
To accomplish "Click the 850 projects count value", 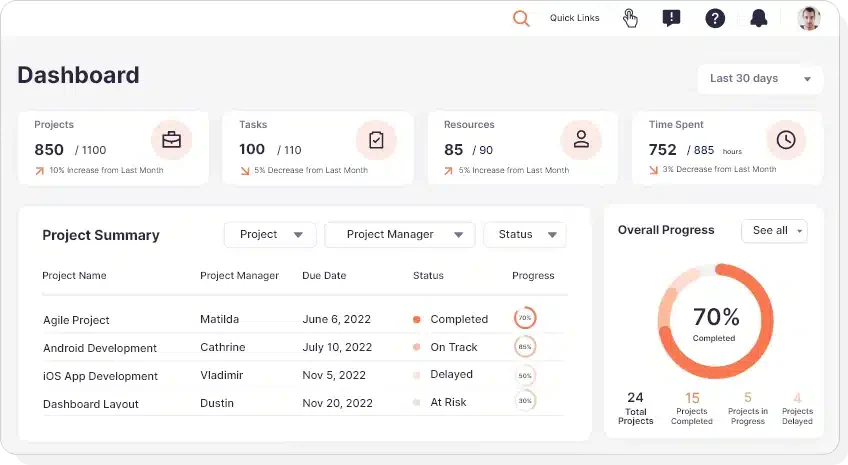I will click(49, 150).
